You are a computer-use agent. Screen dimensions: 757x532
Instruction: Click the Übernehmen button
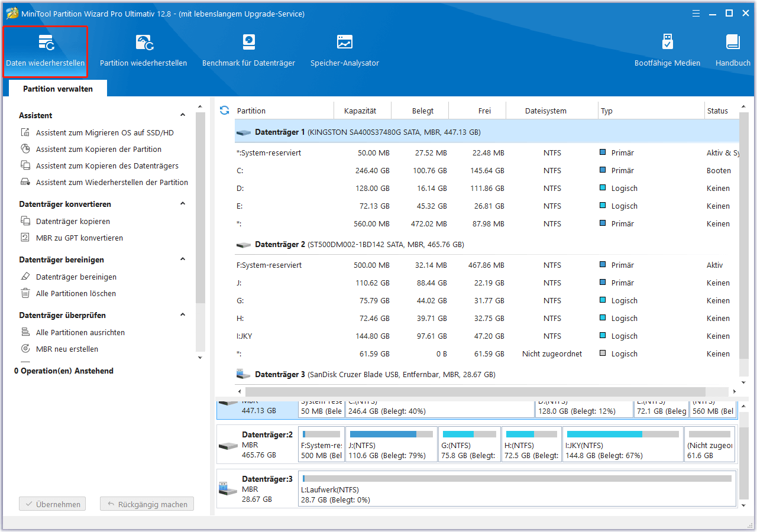(x=52, y=504)
